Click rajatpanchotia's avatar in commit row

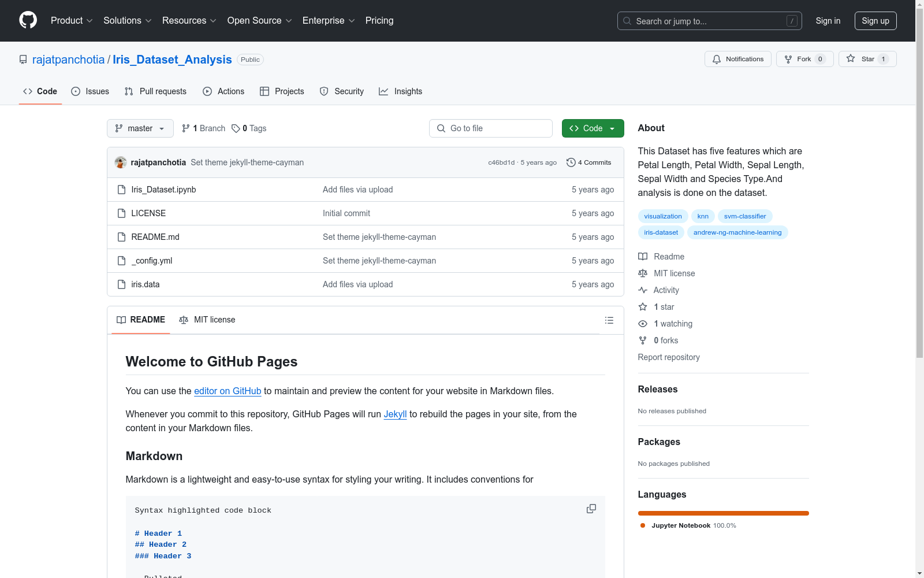[121, 162]
